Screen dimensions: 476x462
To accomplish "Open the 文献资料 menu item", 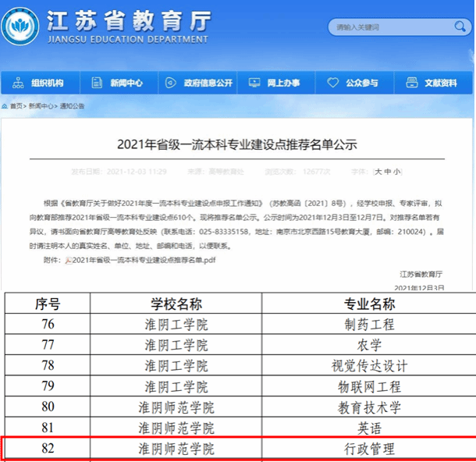I will [x=434, y=83].
